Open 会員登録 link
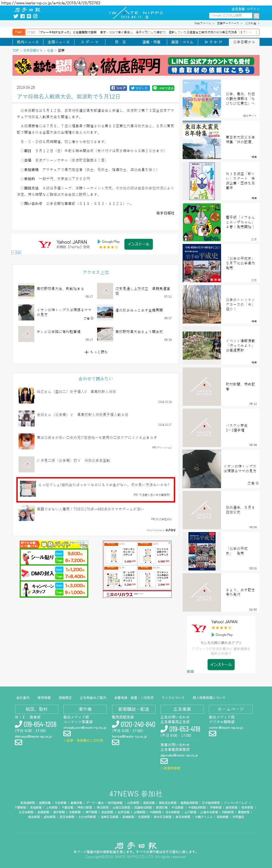 (238, 9)
